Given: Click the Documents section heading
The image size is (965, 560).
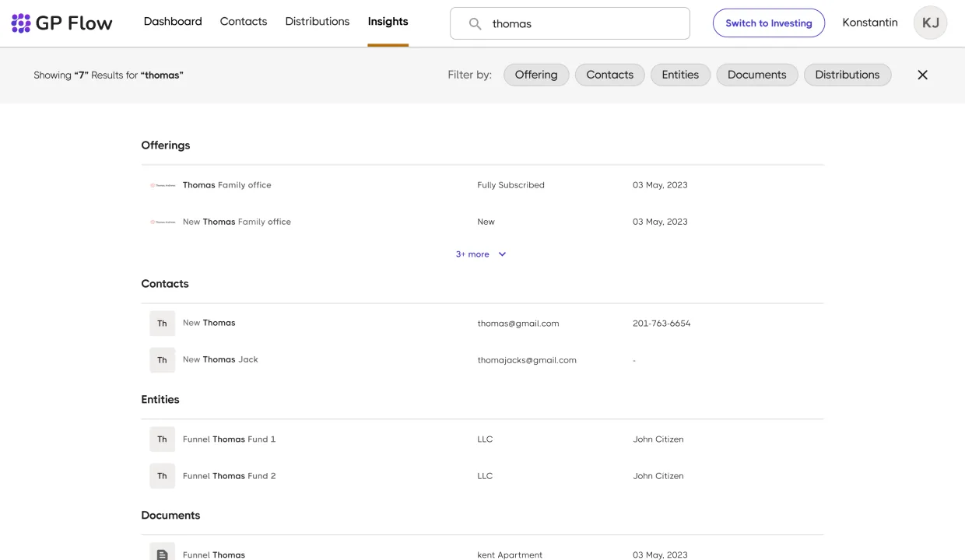Looking at the screenshot, I should click(170, 516).
